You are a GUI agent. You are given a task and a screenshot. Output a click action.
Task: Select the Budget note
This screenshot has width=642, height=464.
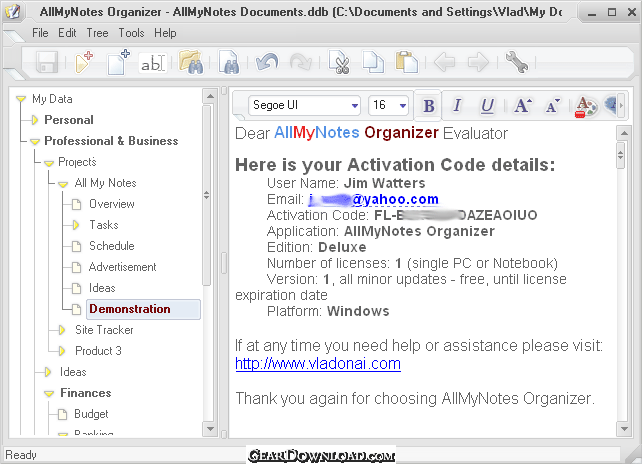point(91,414)
